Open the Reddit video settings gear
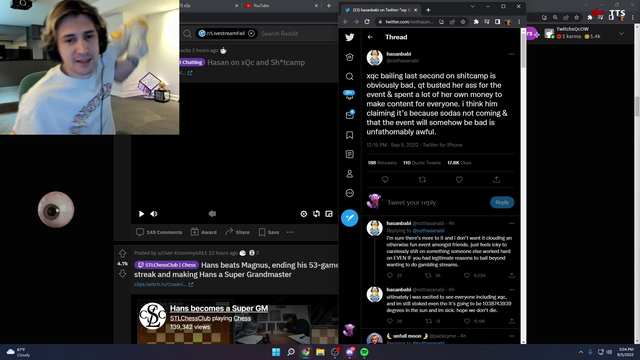Image resolution: width=640 pixels, height=360 pixels. pyautogui.click(x=304, y=213)
